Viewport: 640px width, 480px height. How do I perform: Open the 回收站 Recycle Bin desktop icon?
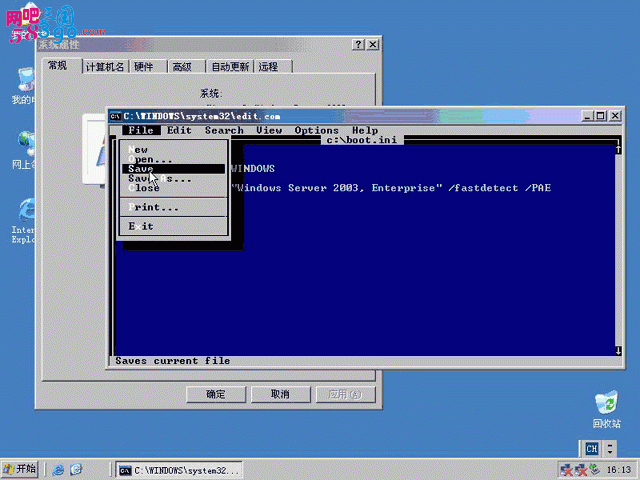607,409
